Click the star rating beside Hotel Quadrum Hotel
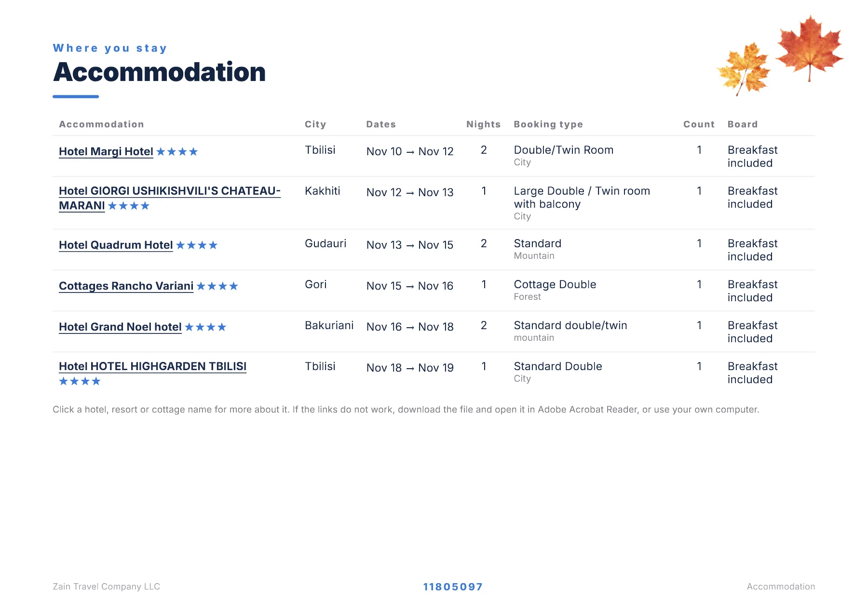The height and width of the screenshot is (613, 868). click(x=197, y=245)
